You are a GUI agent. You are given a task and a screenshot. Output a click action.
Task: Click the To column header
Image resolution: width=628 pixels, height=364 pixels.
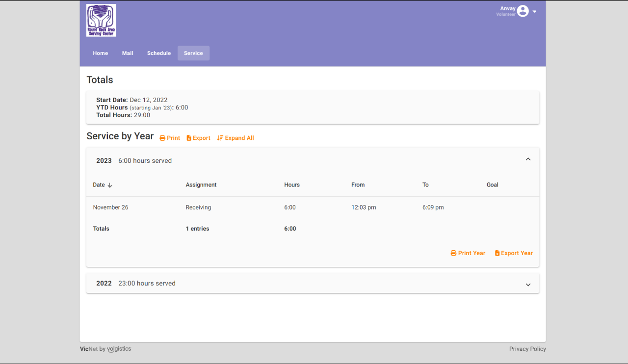pos(425,185)
